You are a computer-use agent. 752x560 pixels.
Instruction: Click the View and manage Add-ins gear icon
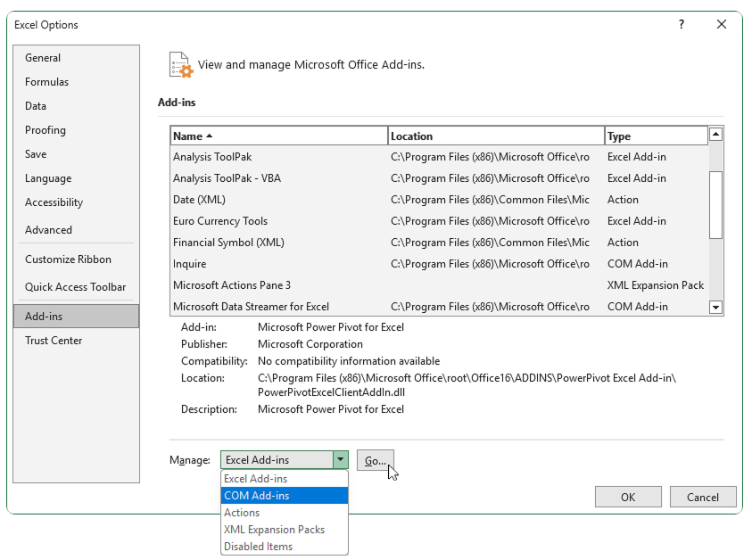[x=179, y=63]
